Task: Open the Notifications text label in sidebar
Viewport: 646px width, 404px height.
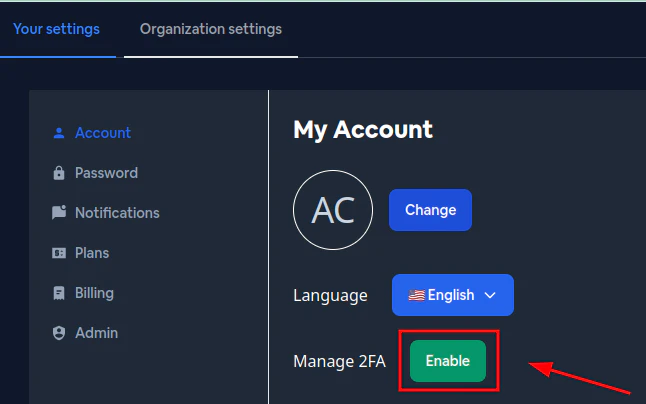Action: click(x=117, y=213)
